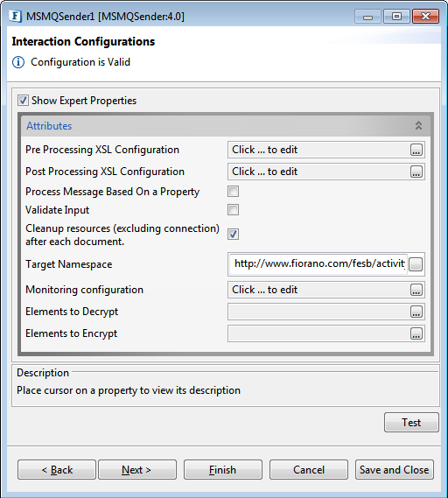Screen dimensions: 448x498
Task: Go to the Next step
Action: (x=137, y=469)
